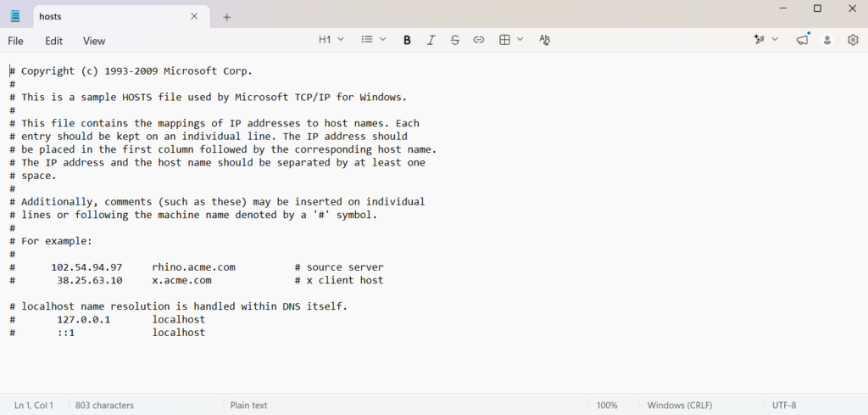Open the Edit menu
Image resolution: width=868 pixels, height=415 pixels.
click(53, 41)
